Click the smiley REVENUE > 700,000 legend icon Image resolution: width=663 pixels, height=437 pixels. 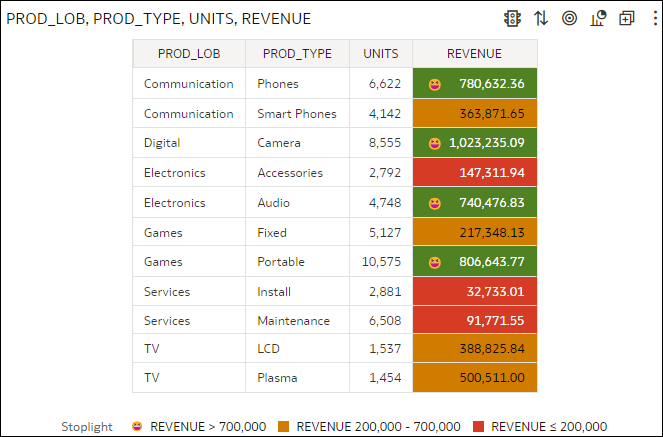(x=137, y=426)
